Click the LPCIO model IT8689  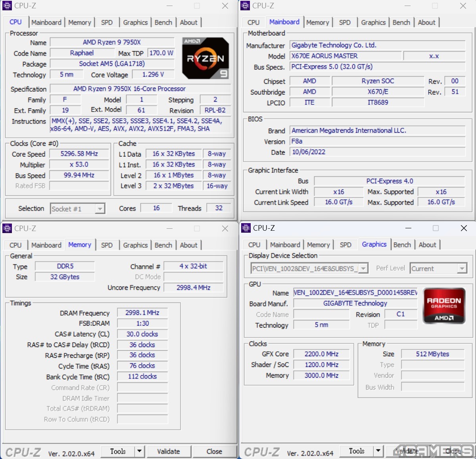pyautogui.click(x=378, y=102)
